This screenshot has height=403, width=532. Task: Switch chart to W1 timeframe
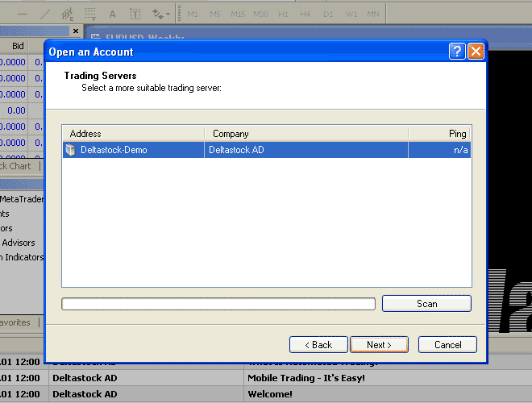tap(351, 15)
